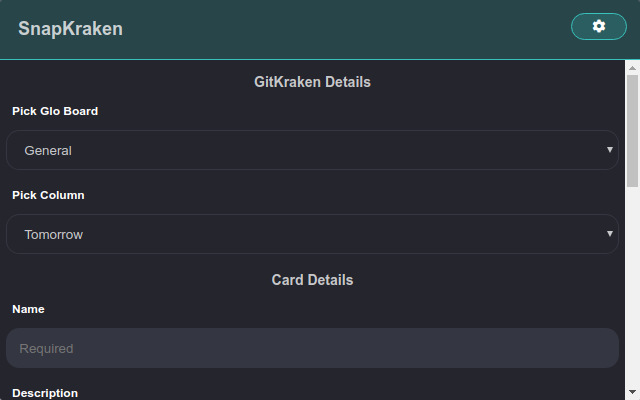Select the Tomorrow column value text
640x400 pixels.
(x=53, y=235)
